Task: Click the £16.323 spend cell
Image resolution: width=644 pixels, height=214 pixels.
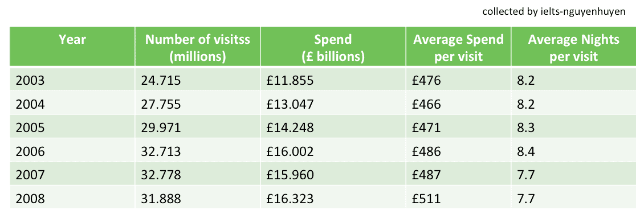Action: coord(333,199)
